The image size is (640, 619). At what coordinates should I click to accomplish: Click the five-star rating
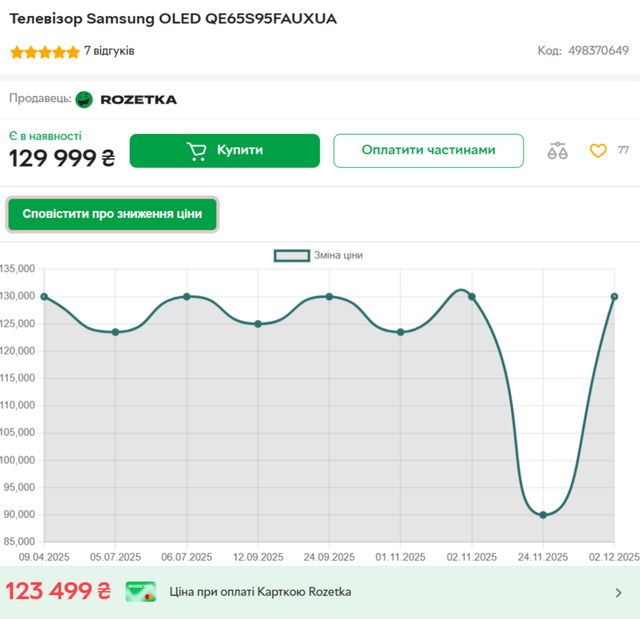click(45, 52)
